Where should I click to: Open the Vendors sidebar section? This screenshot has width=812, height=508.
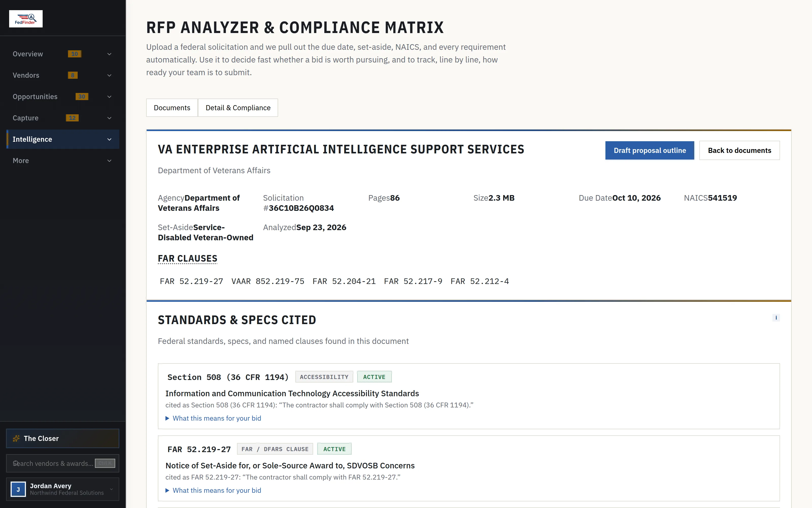pos(63,75)
